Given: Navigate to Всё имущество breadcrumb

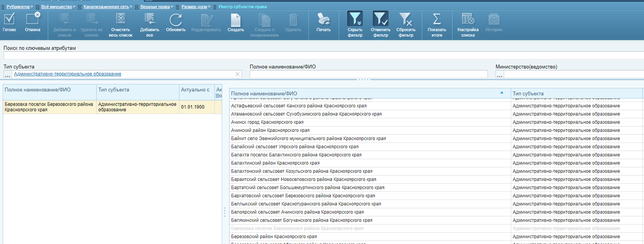Looking at the screenshot, I should [x=57, y=7].
